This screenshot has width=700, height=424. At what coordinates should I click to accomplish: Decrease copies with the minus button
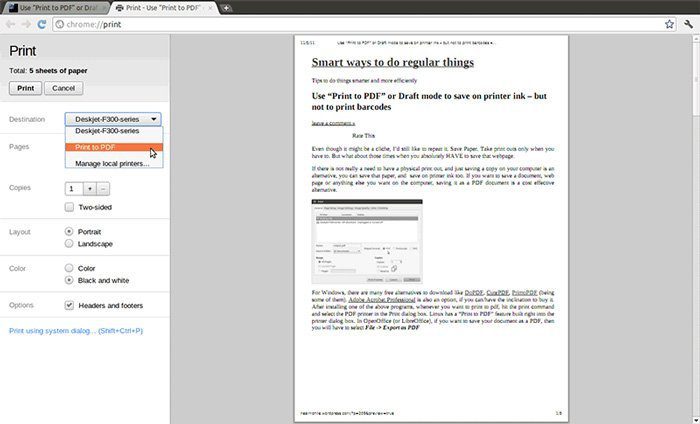[103, 188]
